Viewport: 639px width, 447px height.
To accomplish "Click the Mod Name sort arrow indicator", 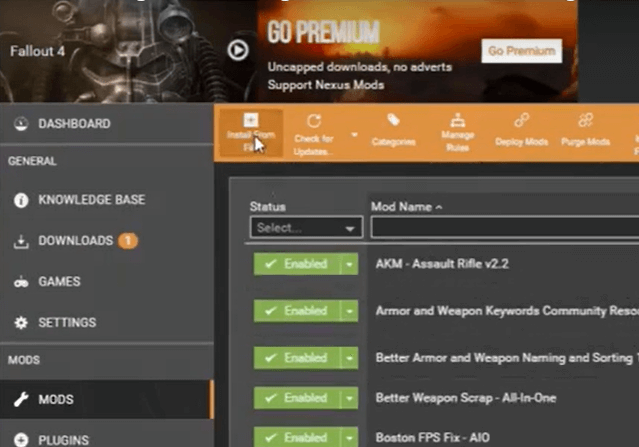I will tap(438, 207).
